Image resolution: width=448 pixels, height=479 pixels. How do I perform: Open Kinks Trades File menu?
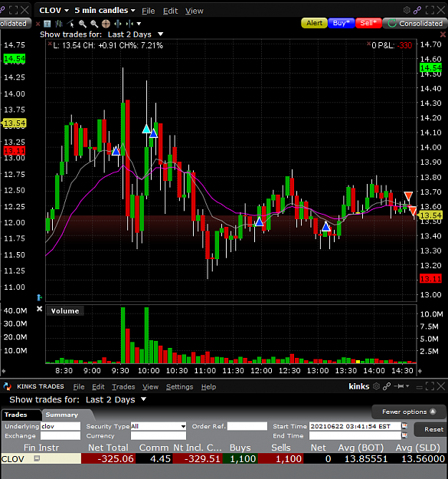79,387
